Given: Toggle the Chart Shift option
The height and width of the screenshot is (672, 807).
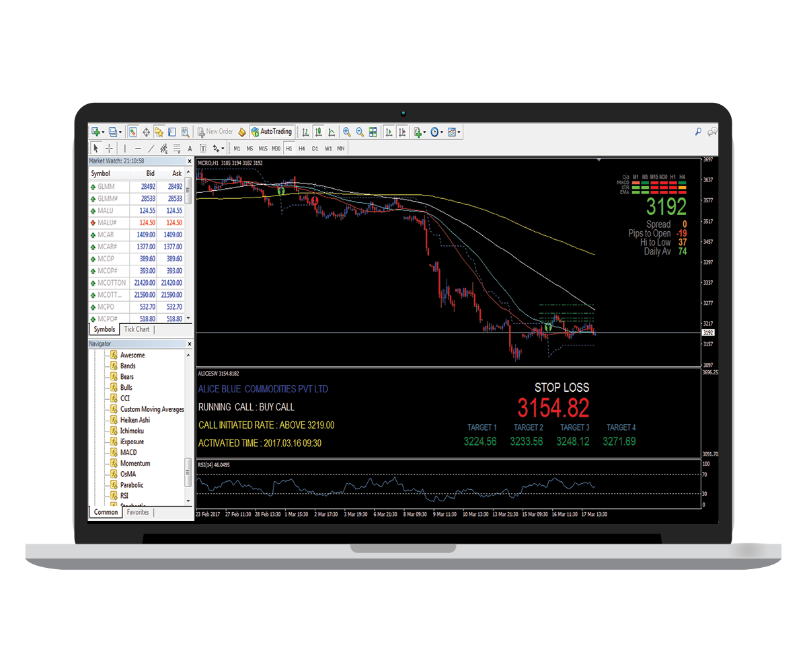Looking at the screenshot, I should click(401, 132).
